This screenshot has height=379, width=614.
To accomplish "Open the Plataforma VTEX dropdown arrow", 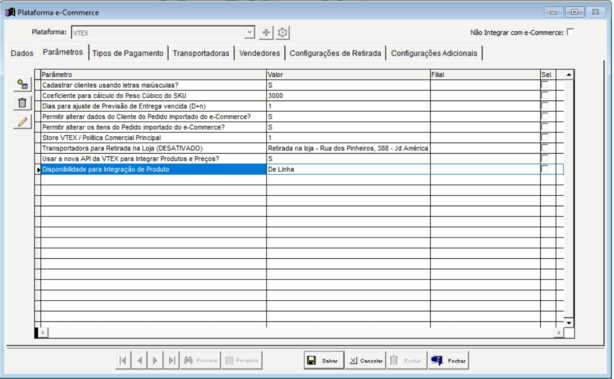I will [249, 32].
